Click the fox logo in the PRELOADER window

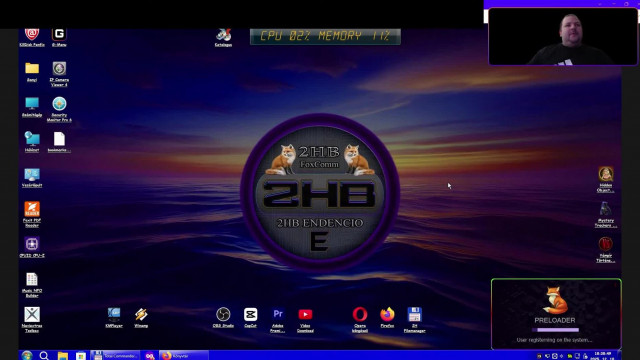(x=555, y=300)
